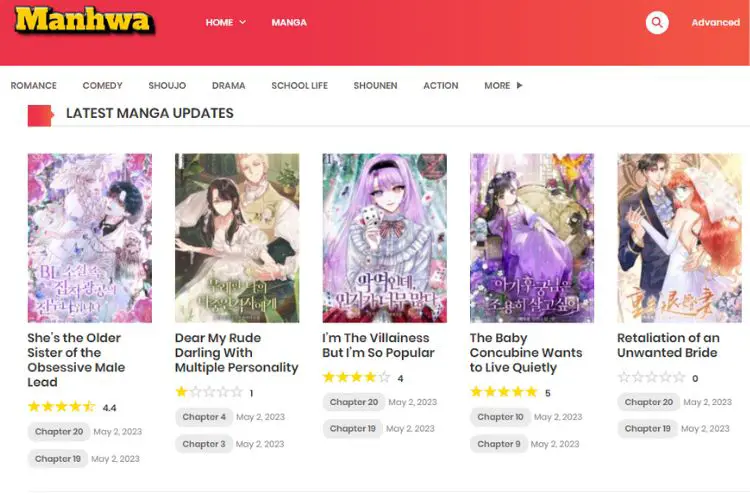Open the Manhwa logo homepage
750x499 pixels.
85,21
